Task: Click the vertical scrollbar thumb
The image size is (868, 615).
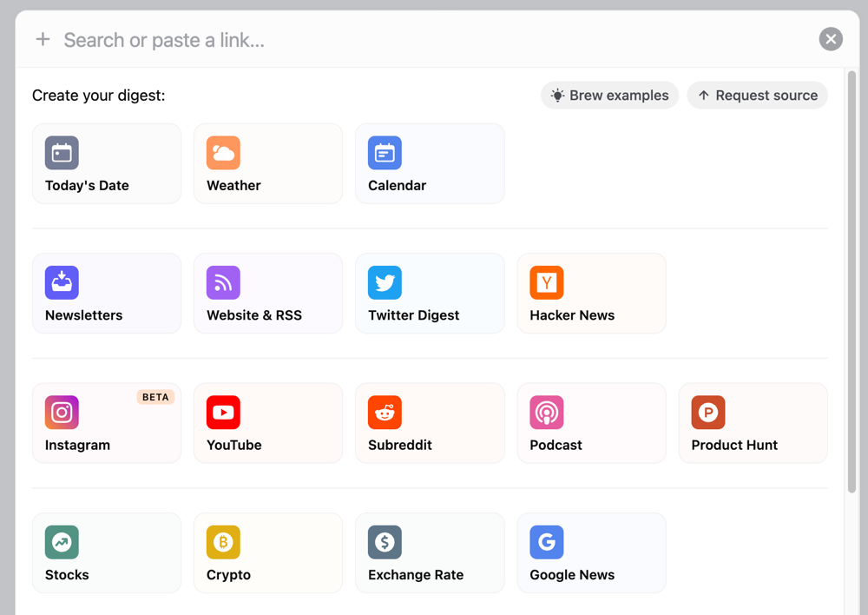Action: coord(852,281)
